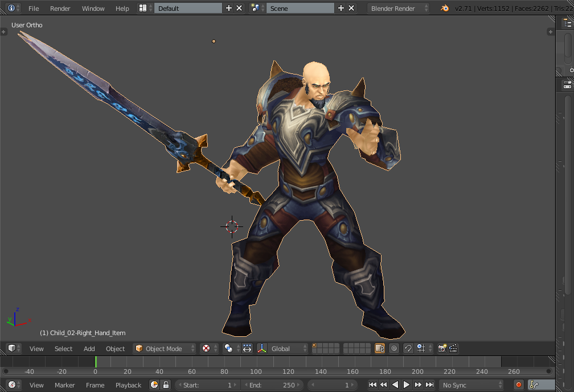Toggle the 3D manipulator axes icon
Image resolution: width=574 pixels, height=392 pixels.
pyautogui.click(x=262, y=349)
